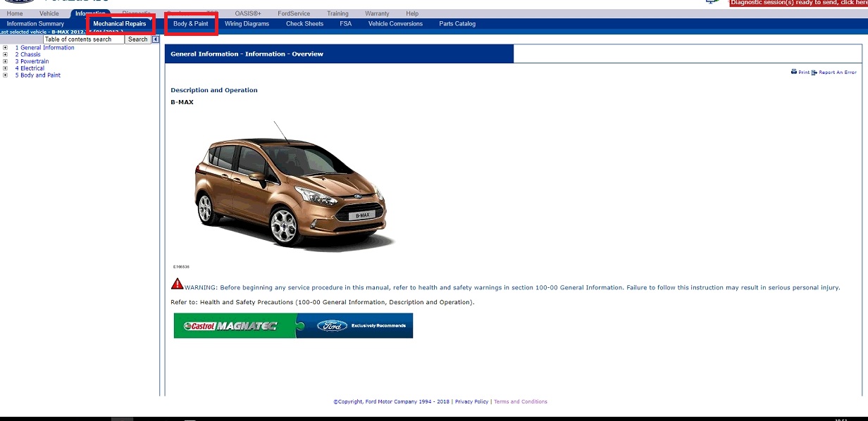Click the image code E166536
868x421 pixels.
[x=181, y=267]
